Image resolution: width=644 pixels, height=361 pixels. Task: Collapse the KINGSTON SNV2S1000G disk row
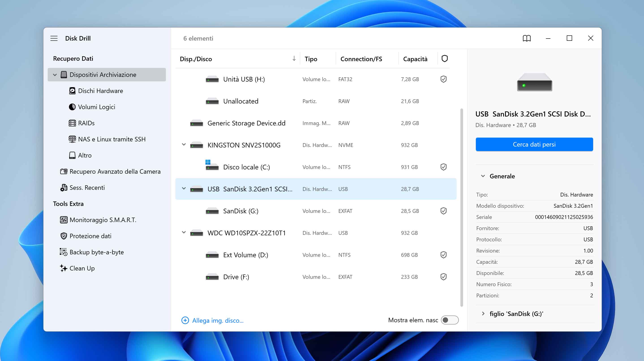[x=184, y=145]
